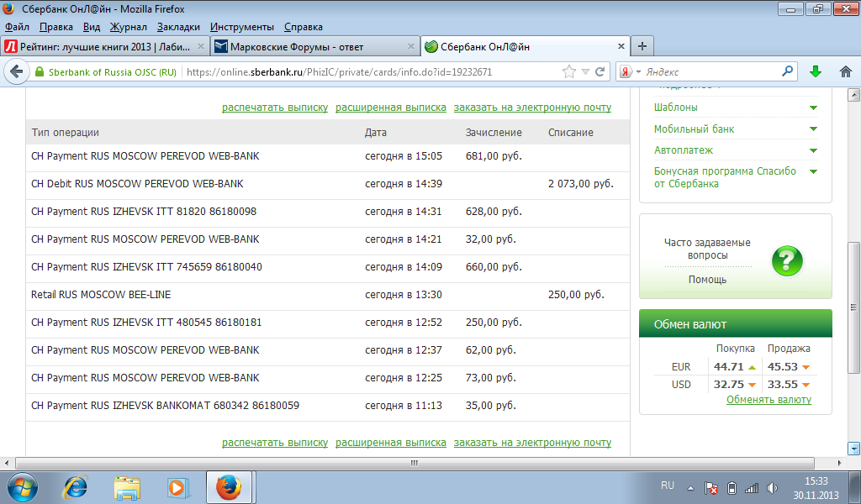
Task: Click the RU language indicator
Action: pyautogui.click(x=667, y=486)
